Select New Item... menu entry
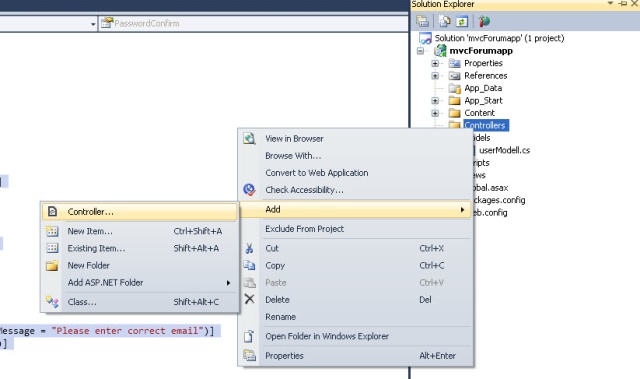 140,231
